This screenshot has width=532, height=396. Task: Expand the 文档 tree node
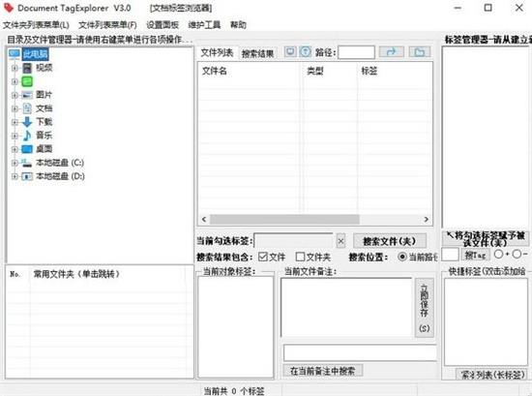15,108
